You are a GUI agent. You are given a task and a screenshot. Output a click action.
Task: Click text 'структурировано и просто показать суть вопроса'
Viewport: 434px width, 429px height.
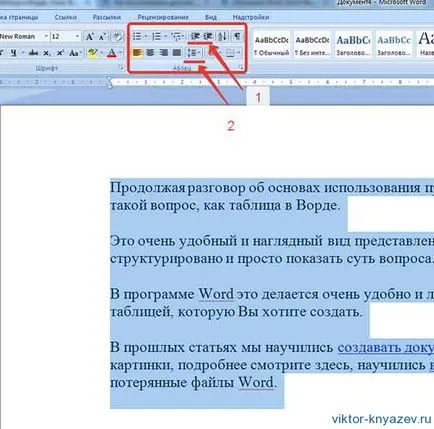[271, 259]
